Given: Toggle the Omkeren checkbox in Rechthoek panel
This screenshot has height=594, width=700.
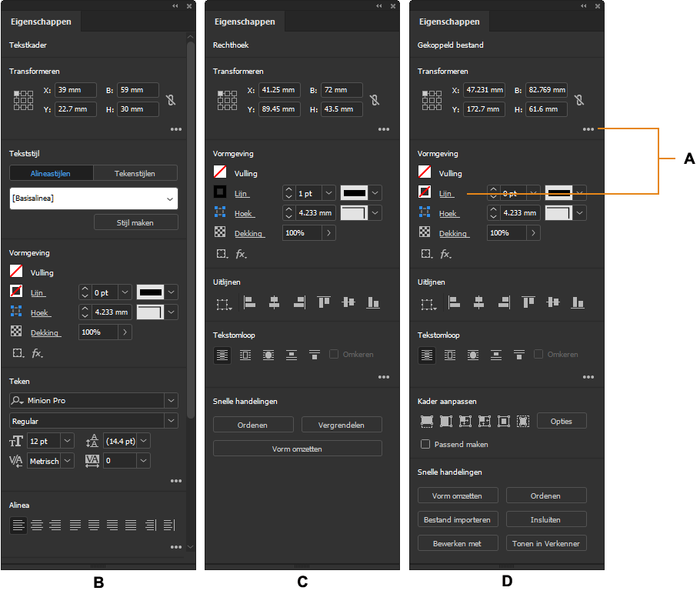Looking at the screenshot, I should (334, 354).
